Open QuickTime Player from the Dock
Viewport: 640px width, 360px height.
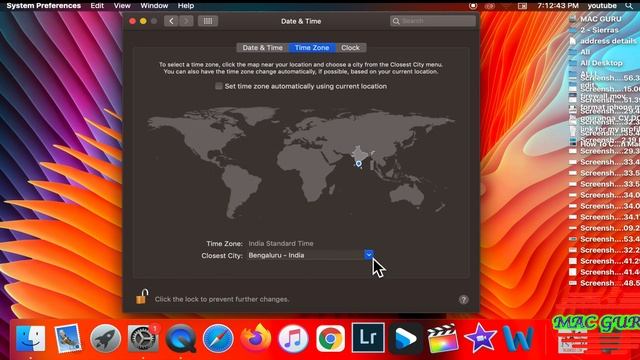[x=181, y=338]
